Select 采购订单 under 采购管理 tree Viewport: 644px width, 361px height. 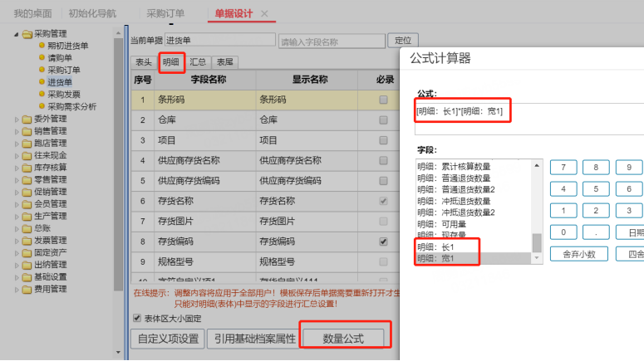(64, 70)
